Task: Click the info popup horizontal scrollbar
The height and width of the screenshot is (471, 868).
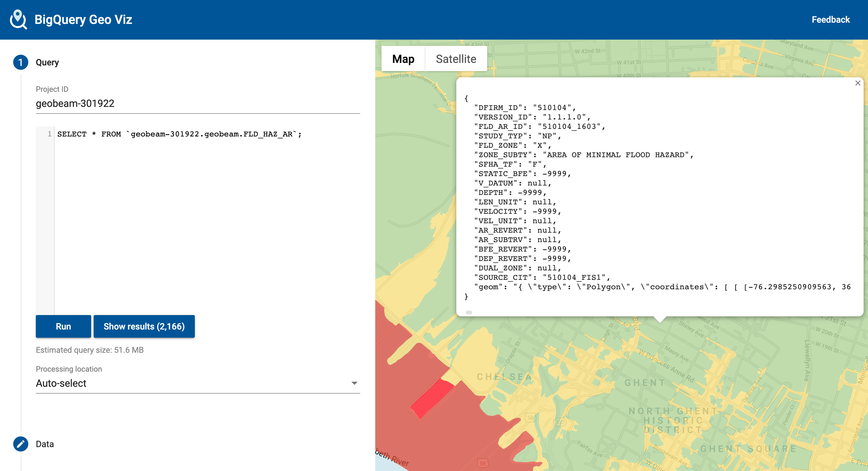Action: [469, 313]
